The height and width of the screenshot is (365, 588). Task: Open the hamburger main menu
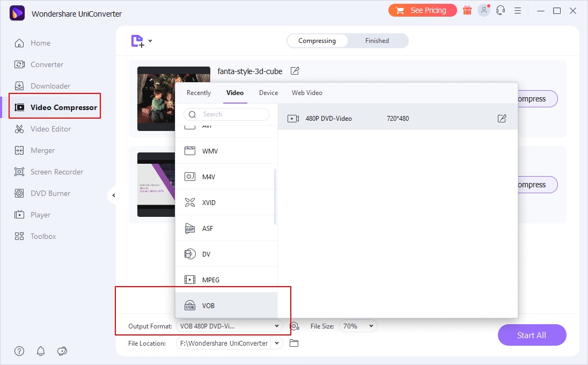pos(518,11)
